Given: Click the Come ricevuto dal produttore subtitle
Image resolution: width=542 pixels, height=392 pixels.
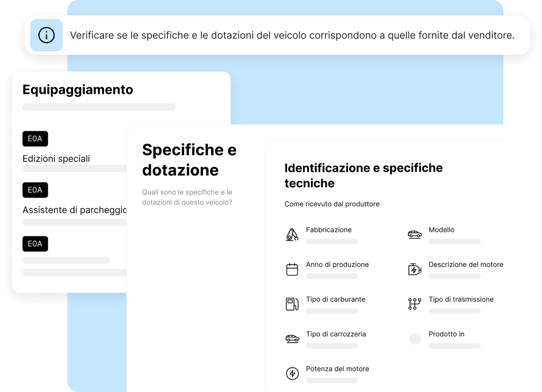Looking at the screenshot, I should point(332,204).
